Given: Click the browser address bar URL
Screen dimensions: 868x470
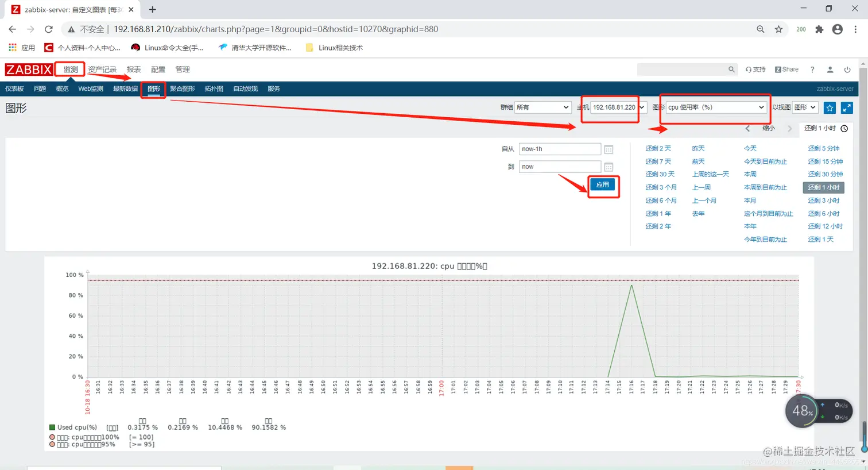Looking at the screenshot, I should click(276, 29).
